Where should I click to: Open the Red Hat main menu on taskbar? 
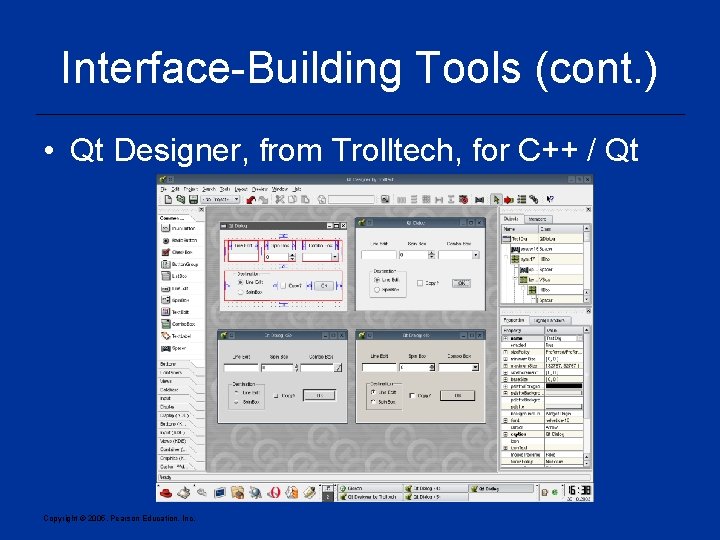click(x=166, y=493)
